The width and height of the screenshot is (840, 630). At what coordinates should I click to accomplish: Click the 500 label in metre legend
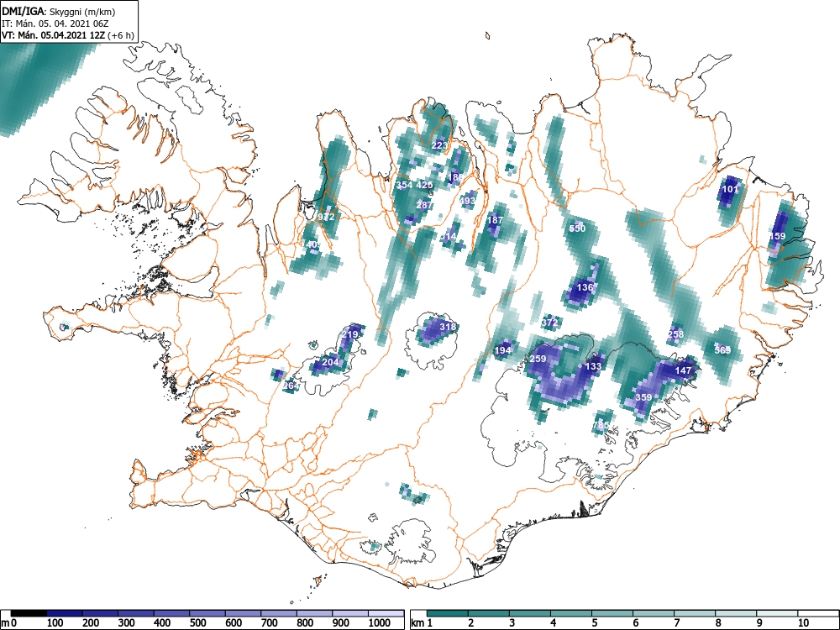pyautogui.click(x=197, y=623)
